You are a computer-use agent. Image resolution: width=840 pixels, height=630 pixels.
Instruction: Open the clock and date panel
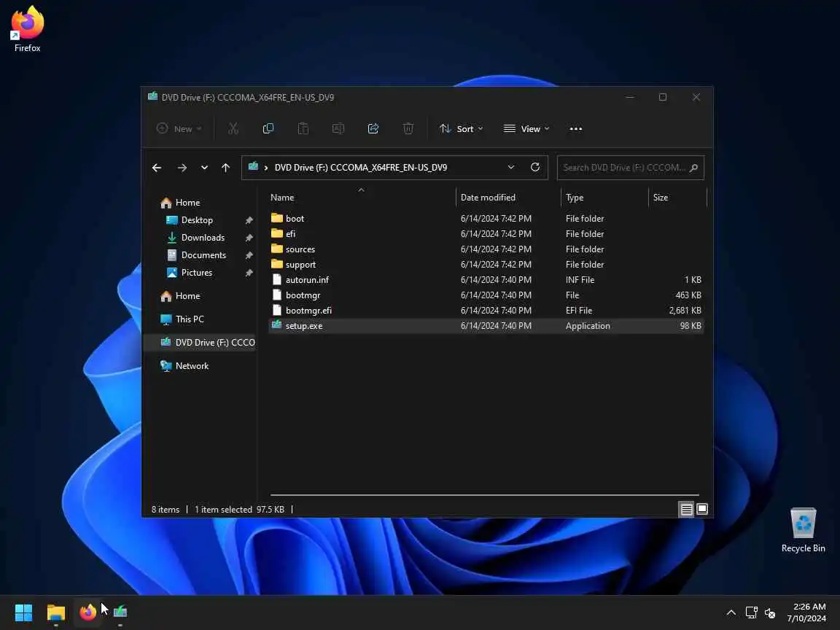tap(806, 612)
